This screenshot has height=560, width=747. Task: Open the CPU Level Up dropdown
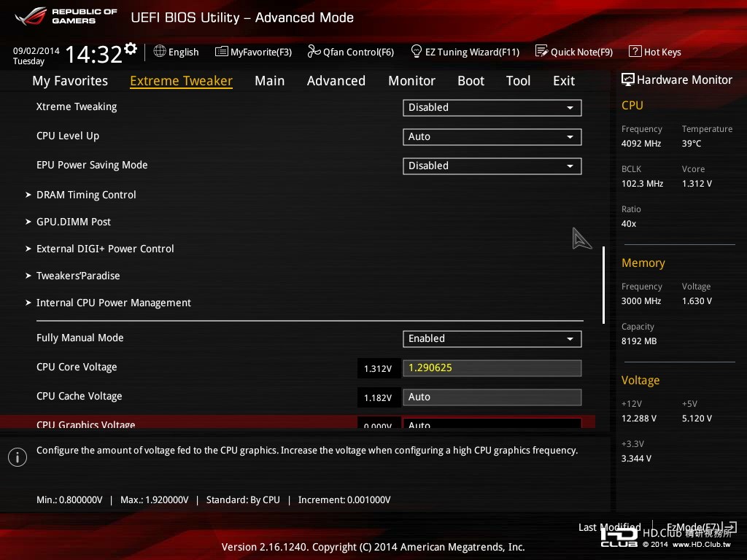492,136
